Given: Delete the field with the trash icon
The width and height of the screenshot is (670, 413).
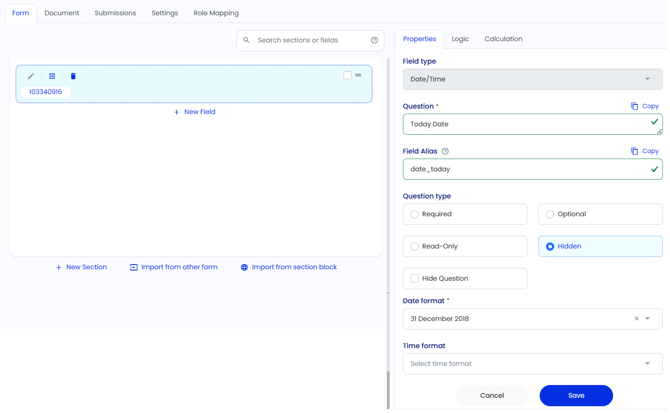Looking at the screenshot, I should tap(73, 76).
